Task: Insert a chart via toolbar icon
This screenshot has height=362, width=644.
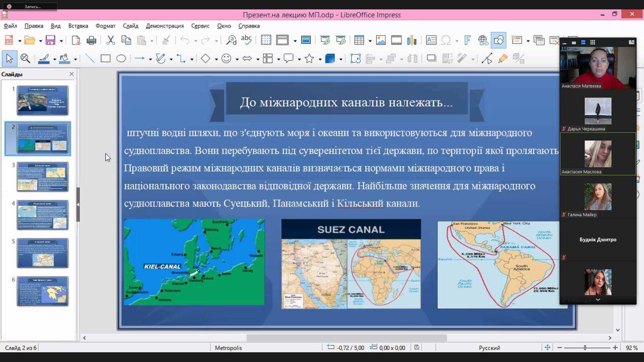Action: 412,40
